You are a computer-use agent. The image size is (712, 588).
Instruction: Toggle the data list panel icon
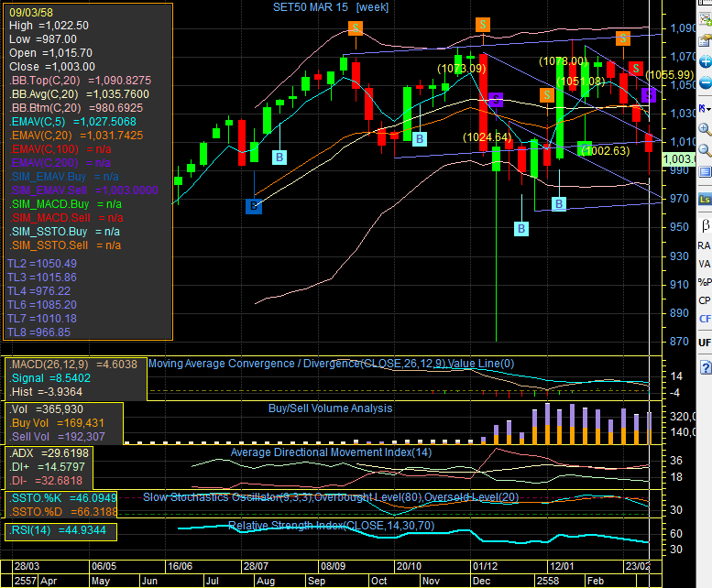click(x=705, y=171)
